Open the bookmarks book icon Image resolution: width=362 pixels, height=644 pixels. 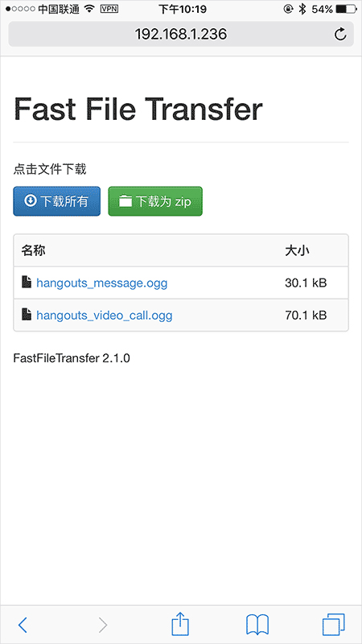click(257, 625)
